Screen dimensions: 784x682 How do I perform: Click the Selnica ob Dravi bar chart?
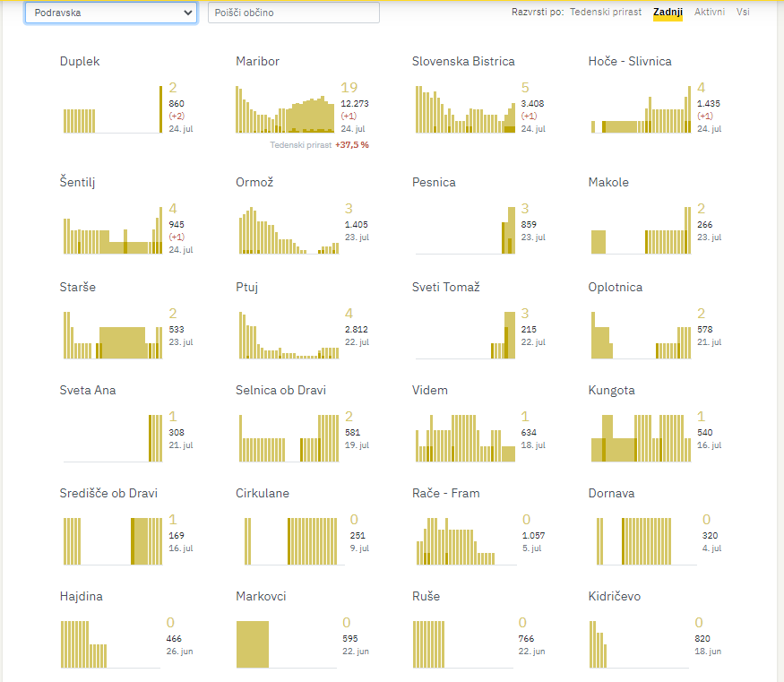pos(289,438)
